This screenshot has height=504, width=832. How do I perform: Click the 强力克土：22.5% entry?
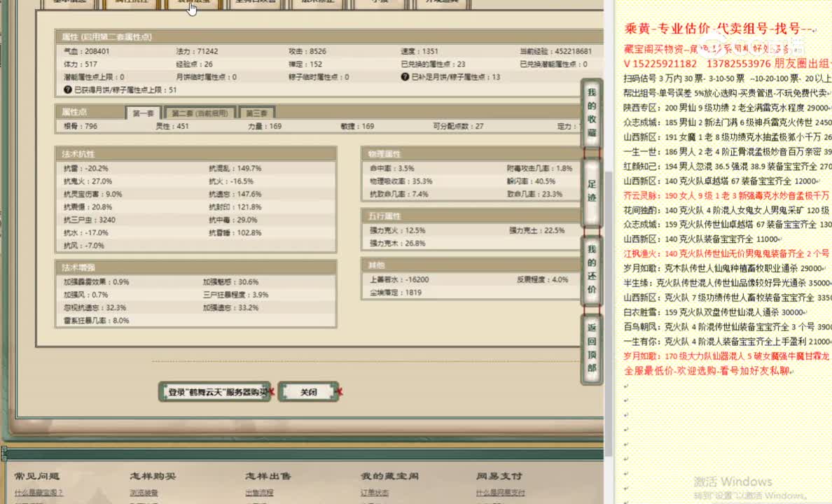pos(536,230)
